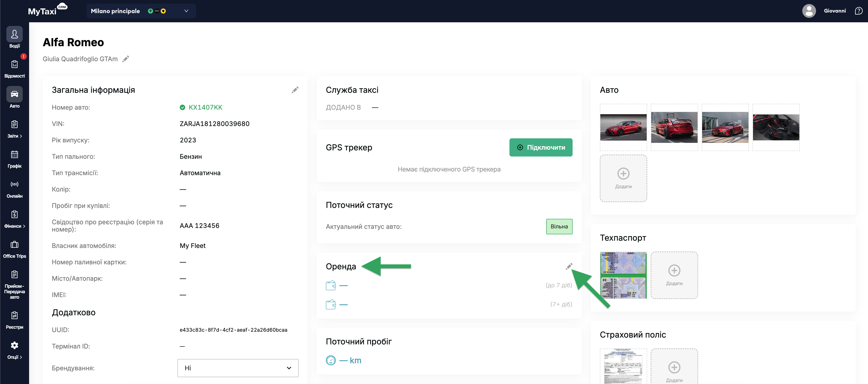Open fourth photo showing car interior
This screenshot has height=384, width=868.
(x=776, y=127)
